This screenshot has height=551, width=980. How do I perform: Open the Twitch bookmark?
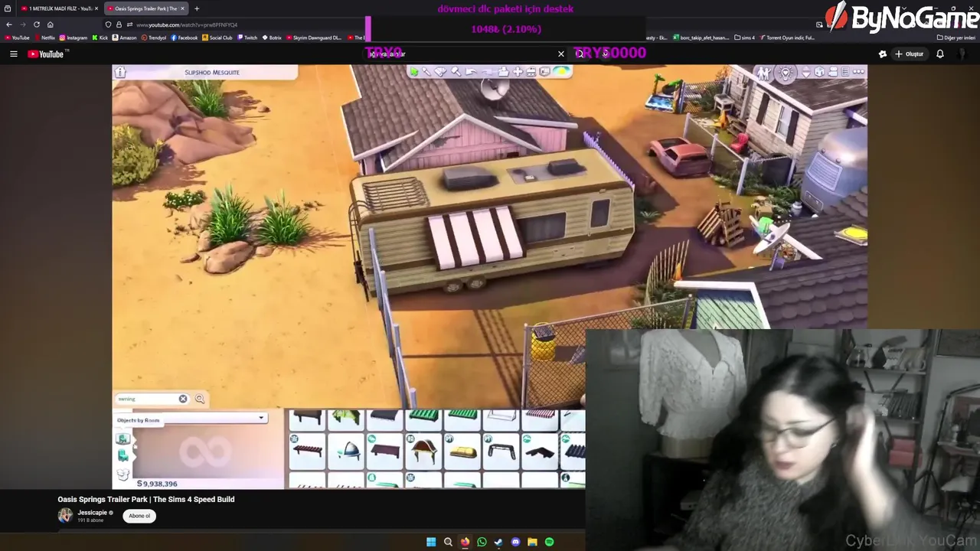[x=247, y=37]
